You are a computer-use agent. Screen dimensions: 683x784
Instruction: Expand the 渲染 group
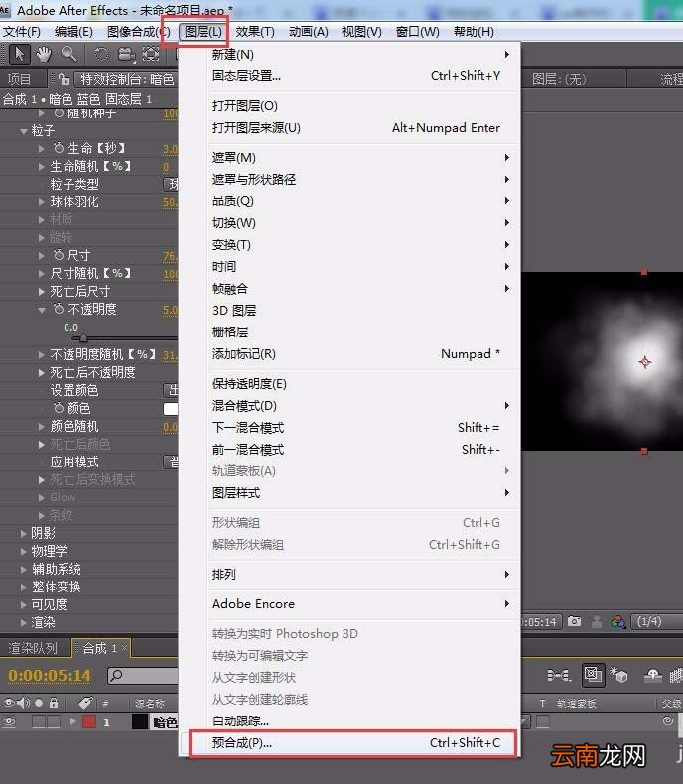point(23,622)
